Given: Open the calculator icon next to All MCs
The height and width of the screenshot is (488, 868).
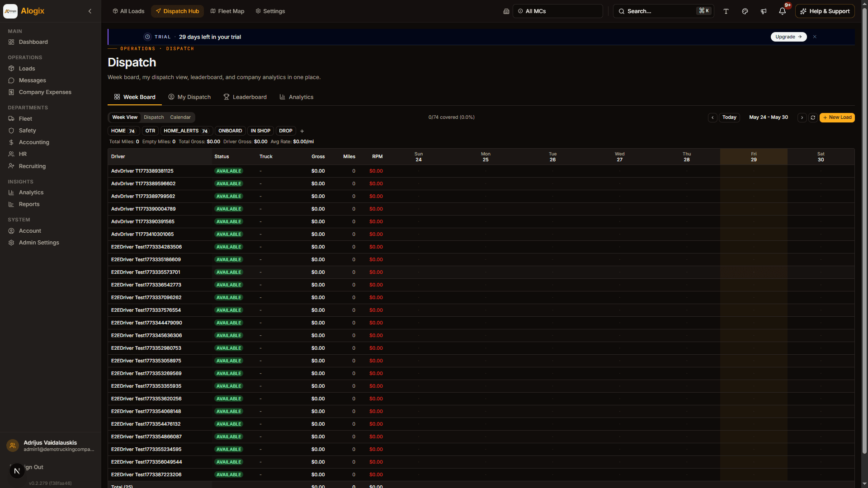Looking at the screenshot, I should point(506,11).
